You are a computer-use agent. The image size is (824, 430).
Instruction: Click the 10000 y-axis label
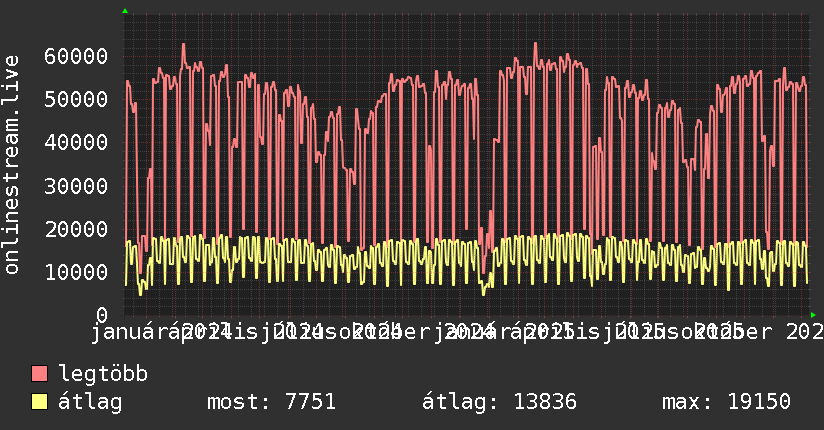pos(77,272)
